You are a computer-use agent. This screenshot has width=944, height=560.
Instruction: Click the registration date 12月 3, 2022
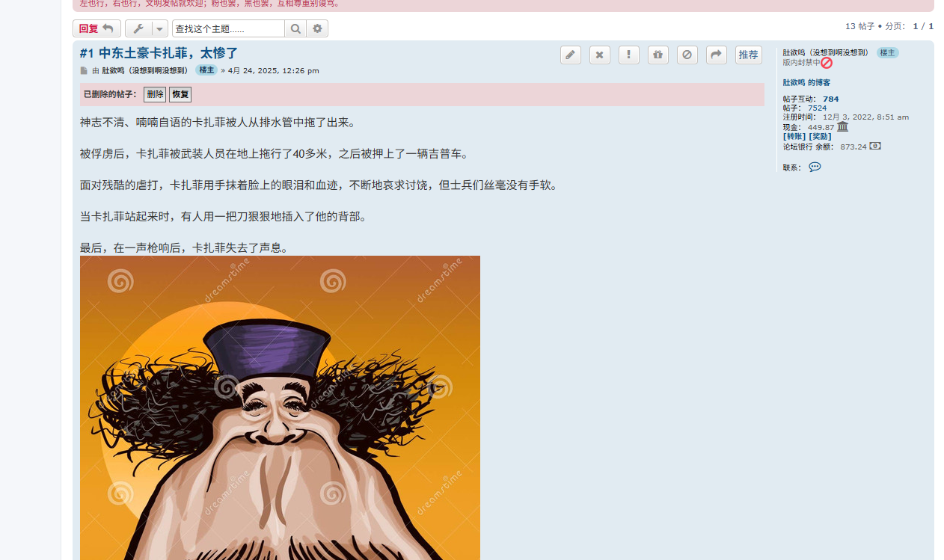865,117
